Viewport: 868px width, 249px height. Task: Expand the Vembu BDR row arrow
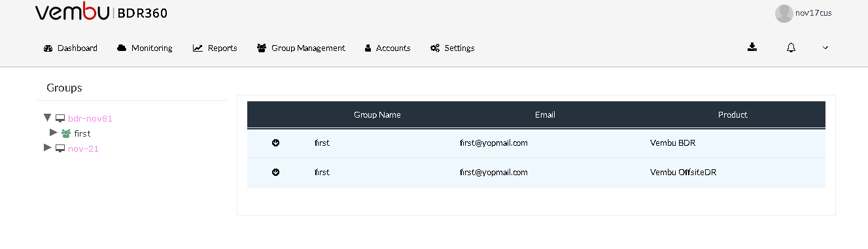(x=275, y=142)
